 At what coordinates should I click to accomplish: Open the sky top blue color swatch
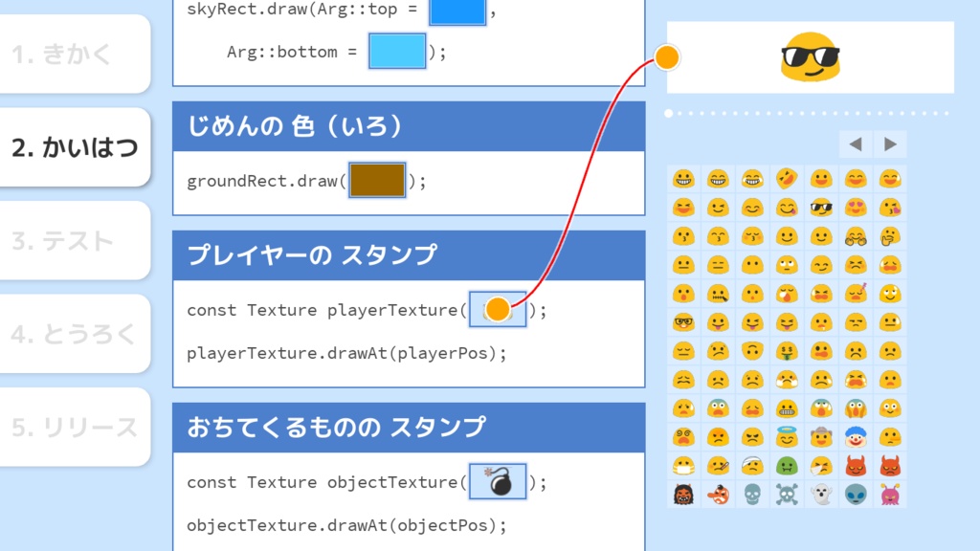[457, 11]
